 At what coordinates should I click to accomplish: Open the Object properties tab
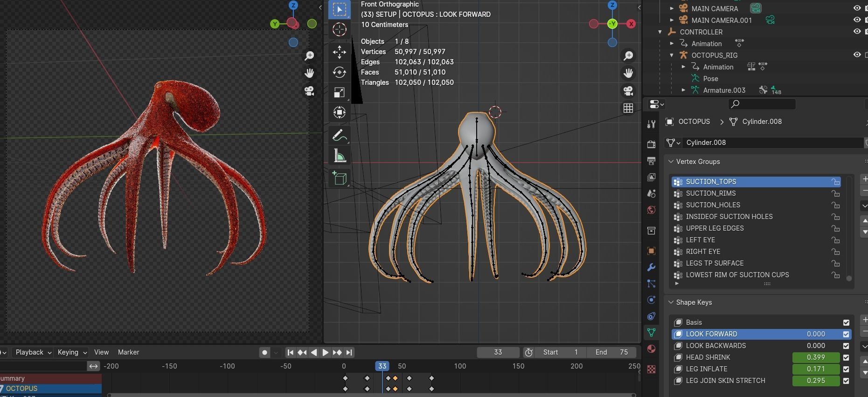[651, 251]
